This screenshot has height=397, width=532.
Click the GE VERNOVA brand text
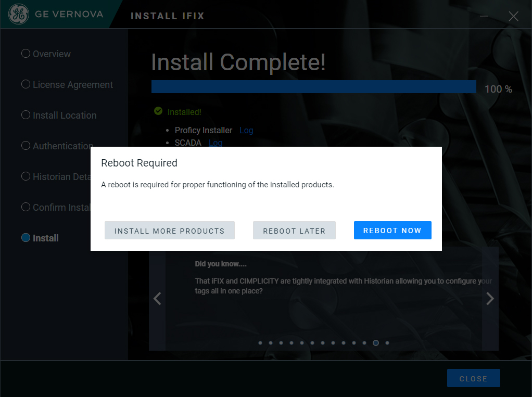tap(69, 14)
